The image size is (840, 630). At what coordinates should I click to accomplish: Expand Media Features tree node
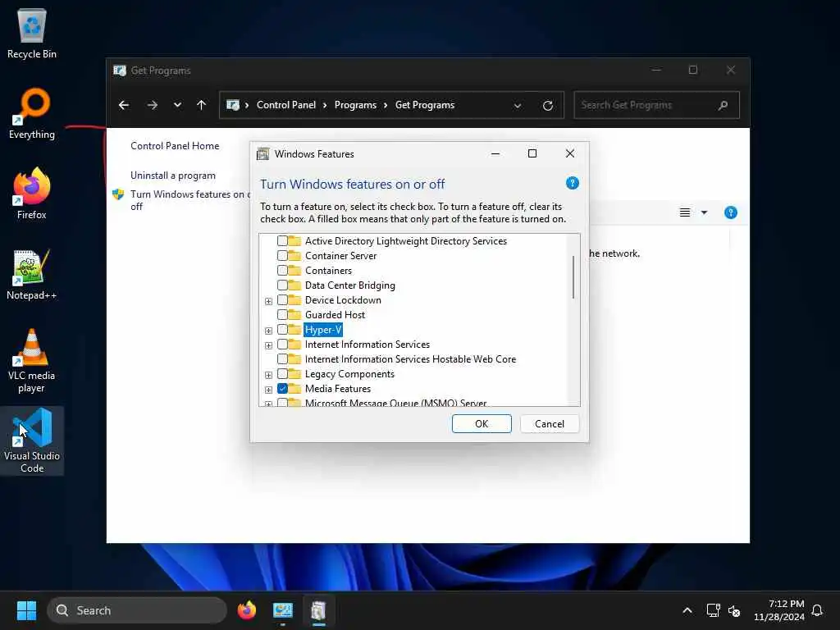pos(268,390)
